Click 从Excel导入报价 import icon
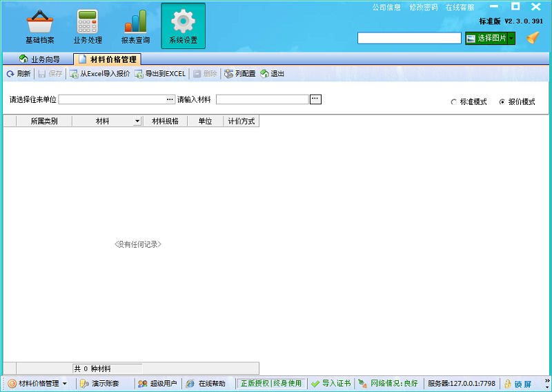 pyautogui.click(x=74, y=74)
